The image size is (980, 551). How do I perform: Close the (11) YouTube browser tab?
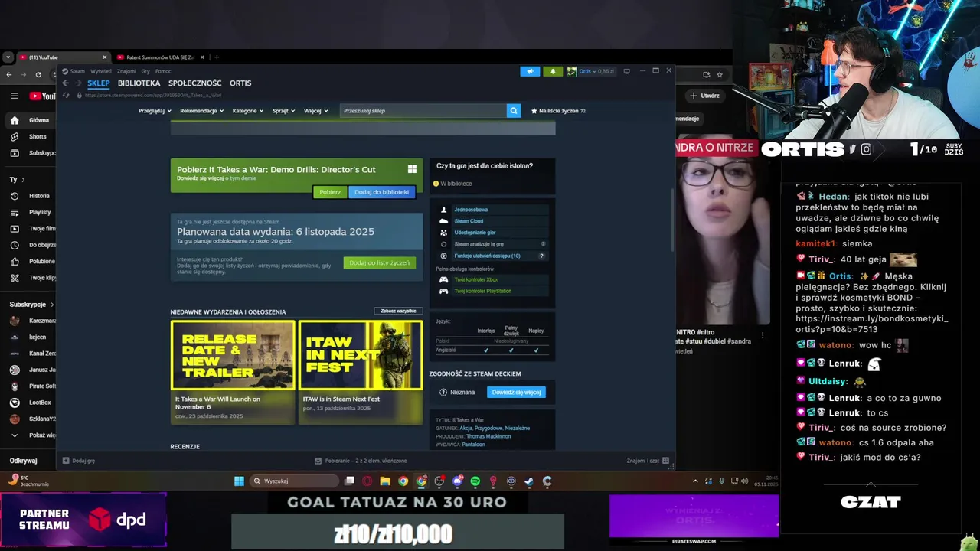pyautogui.click(x=105, y=57)
